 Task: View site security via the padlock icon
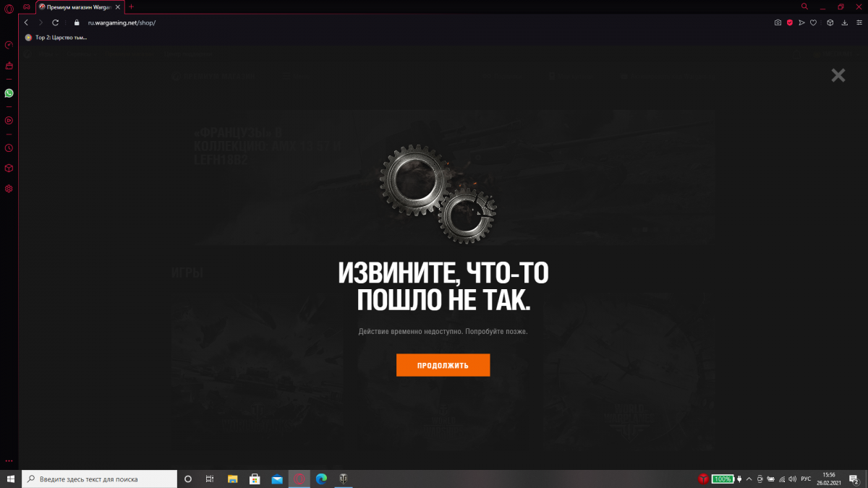(75, 22)
